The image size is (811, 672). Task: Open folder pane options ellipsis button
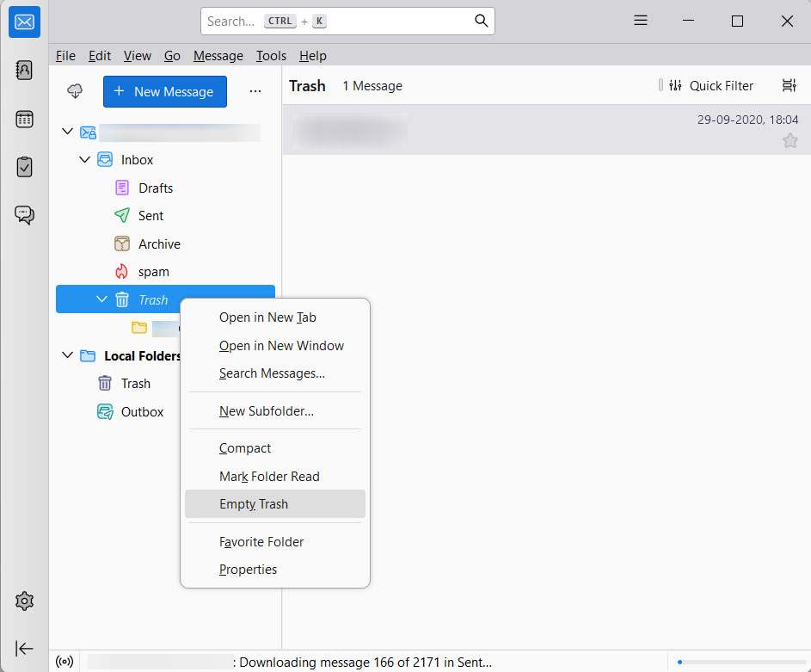click(x=255, y=91)
